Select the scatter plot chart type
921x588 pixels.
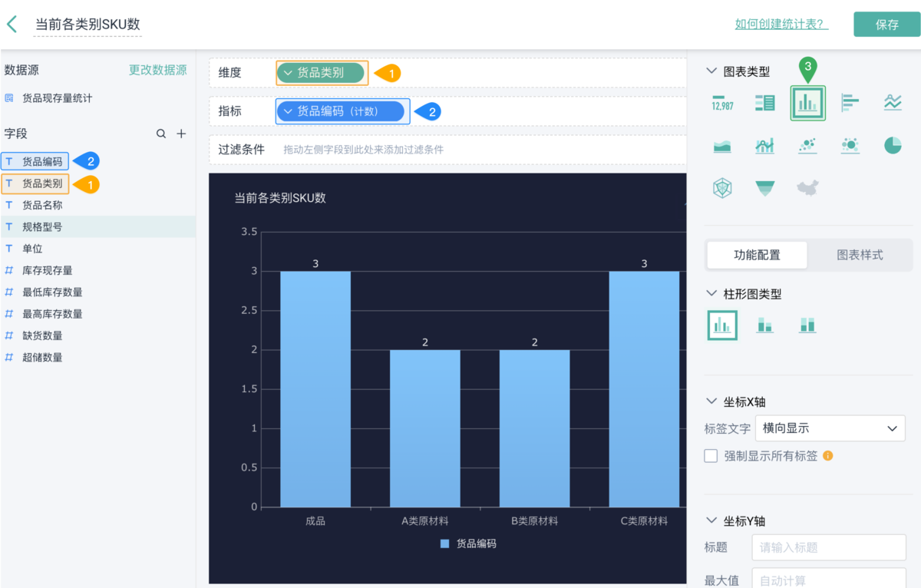point(807,145)
